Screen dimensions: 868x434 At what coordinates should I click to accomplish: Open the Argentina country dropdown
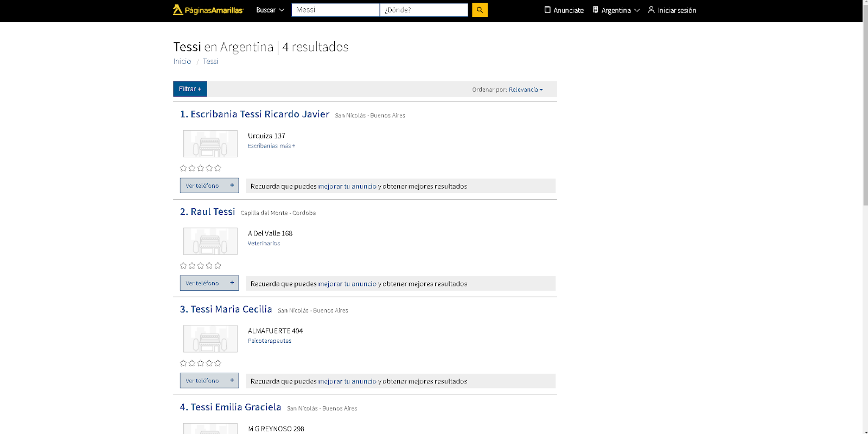click(616, 10)
